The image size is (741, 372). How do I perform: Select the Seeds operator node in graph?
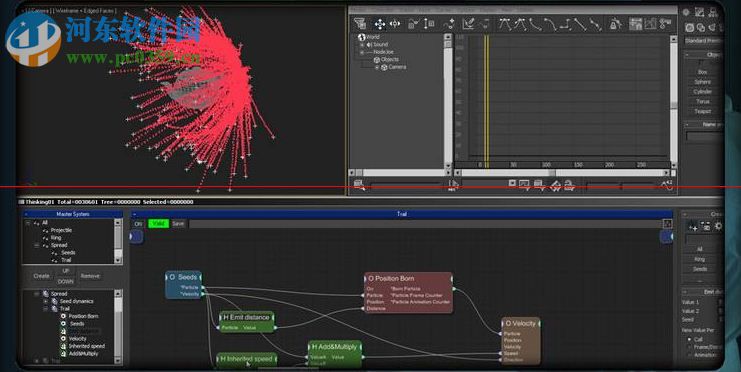click(184, 285)
